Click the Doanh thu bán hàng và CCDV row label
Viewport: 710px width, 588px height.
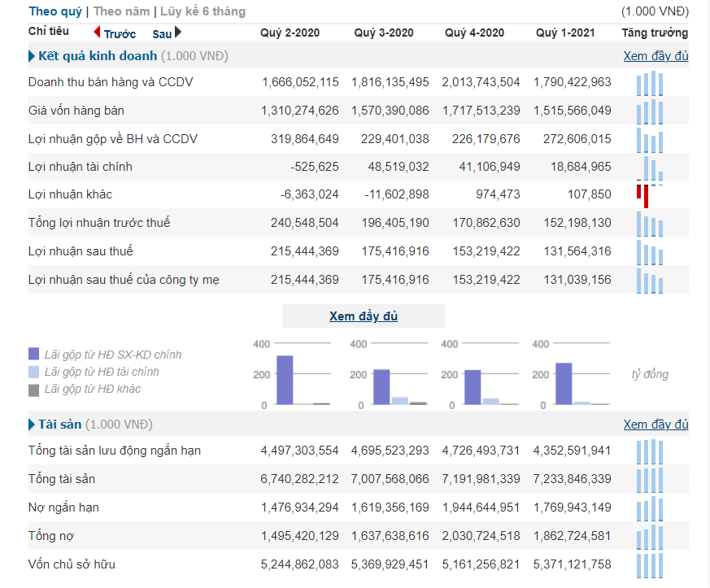click(x=111, y=82)
